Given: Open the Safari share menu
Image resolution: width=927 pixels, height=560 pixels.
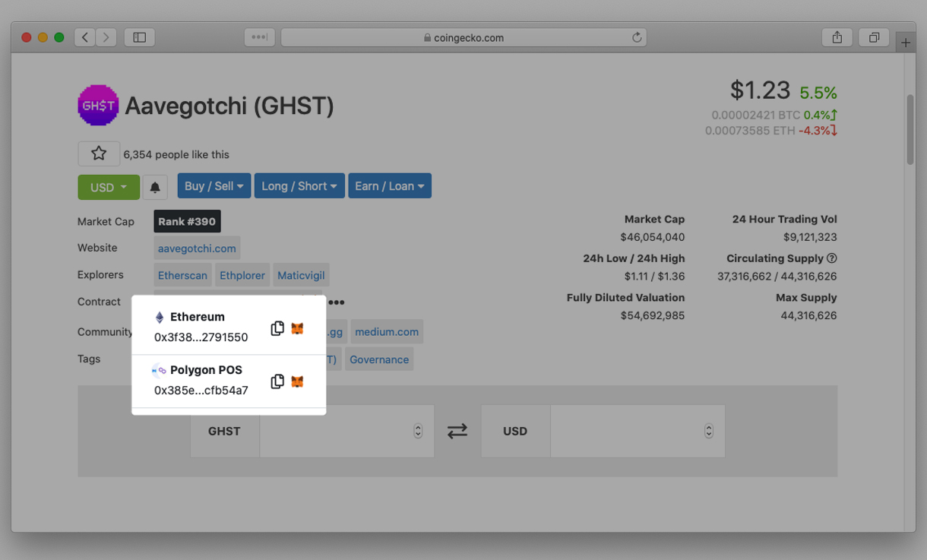Looking at the screenshot, I should [837, 37].
